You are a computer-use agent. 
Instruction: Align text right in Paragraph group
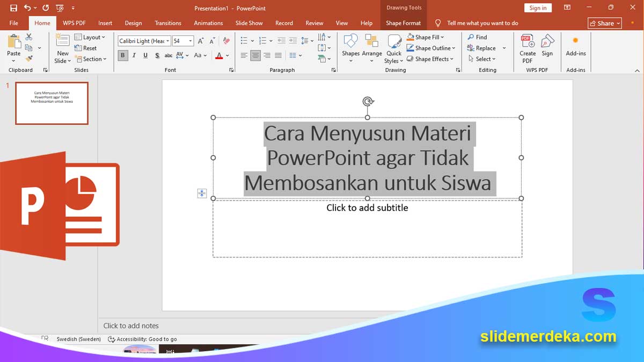(x=267, y=55)
